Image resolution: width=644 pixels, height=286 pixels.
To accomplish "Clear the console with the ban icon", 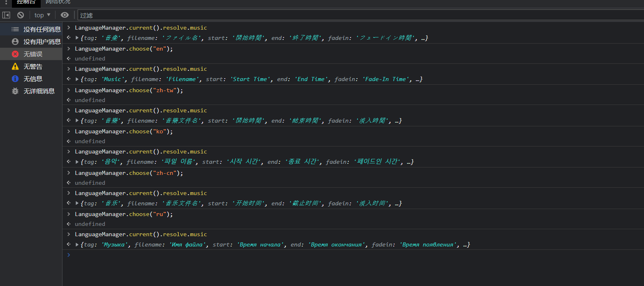I will [21, 15].
